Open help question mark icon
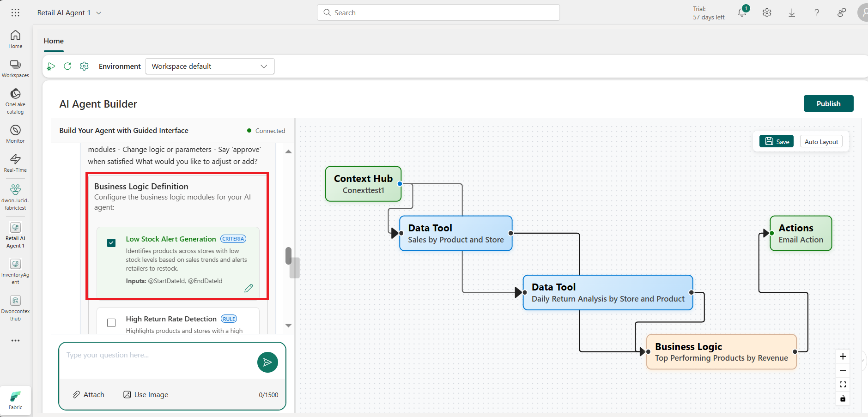This screenshot has height=417, width=868. tap(817, 12)
